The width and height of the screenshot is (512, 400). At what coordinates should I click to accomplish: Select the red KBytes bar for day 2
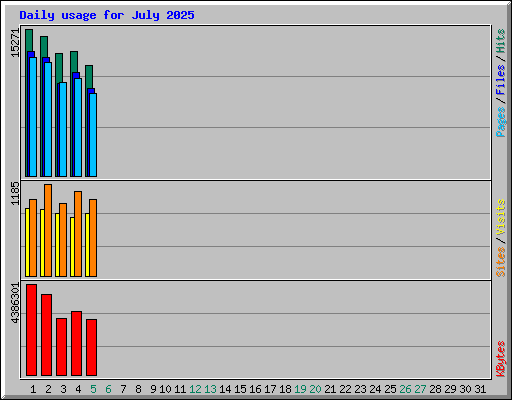(46, 335)
